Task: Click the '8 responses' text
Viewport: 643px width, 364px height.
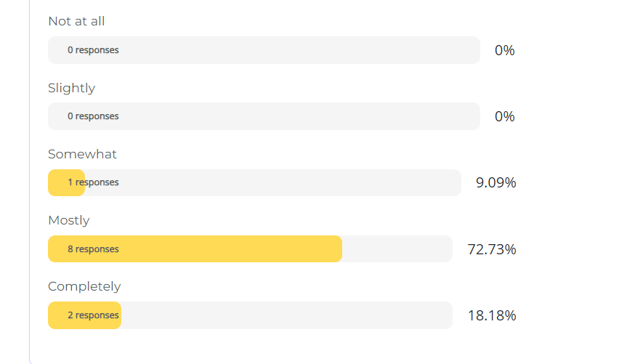Action: 93,249
